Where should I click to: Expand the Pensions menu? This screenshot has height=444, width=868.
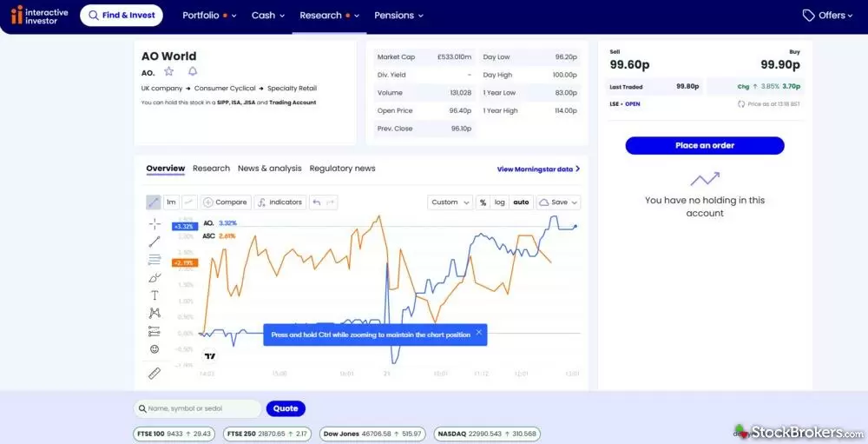point(398,16)
